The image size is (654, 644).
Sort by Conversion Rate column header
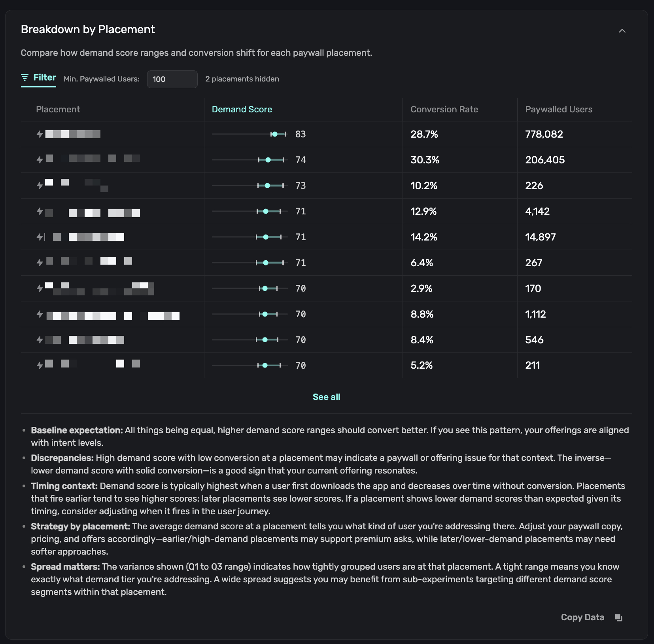pos(444,109)
